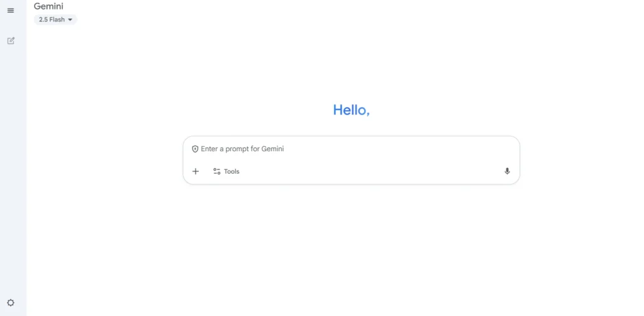Click the plus icon to add files
This screenshot has height=316, width=644.
[x=196, y=171]
